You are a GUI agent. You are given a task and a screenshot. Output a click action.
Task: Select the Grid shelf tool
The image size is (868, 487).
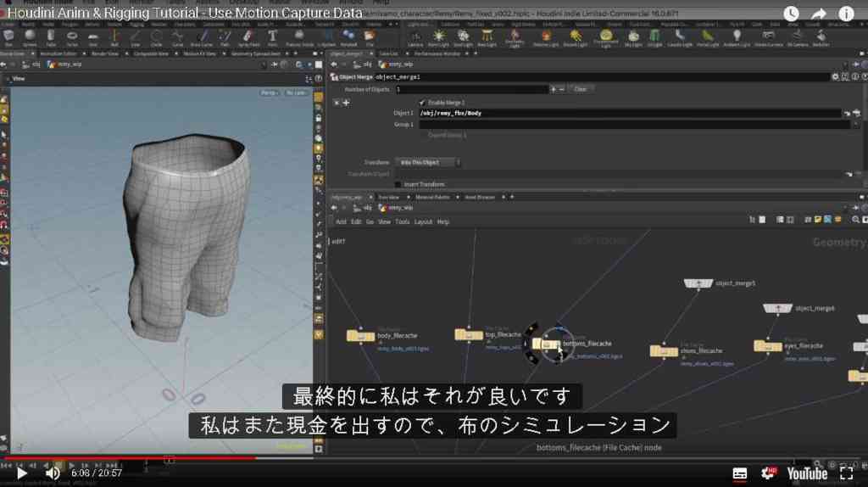coord(93,37)
